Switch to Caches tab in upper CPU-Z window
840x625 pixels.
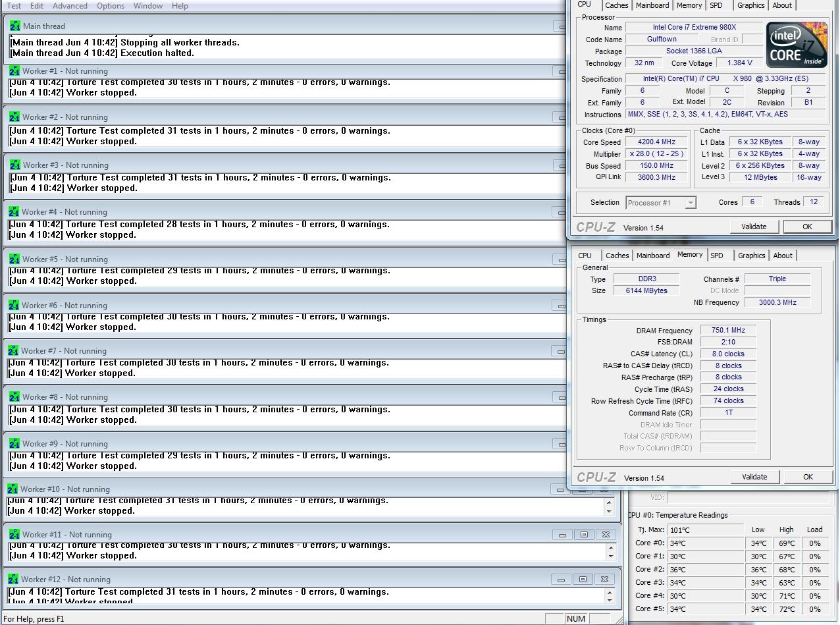(616, 5)
